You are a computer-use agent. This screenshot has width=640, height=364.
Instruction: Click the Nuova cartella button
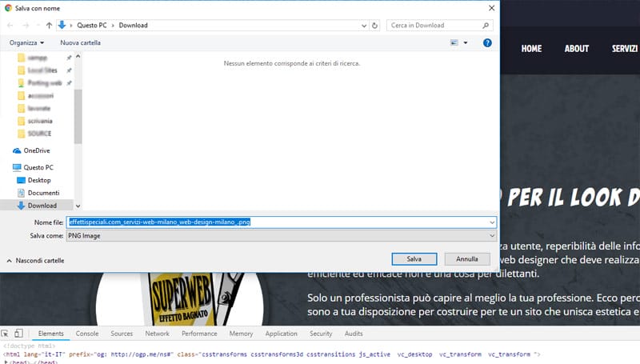(81, 42)
